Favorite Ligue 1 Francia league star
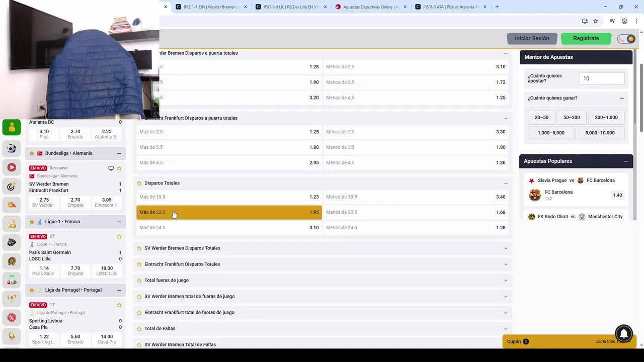The height and width of the screenshot is (362, 644). pos(32,222)
